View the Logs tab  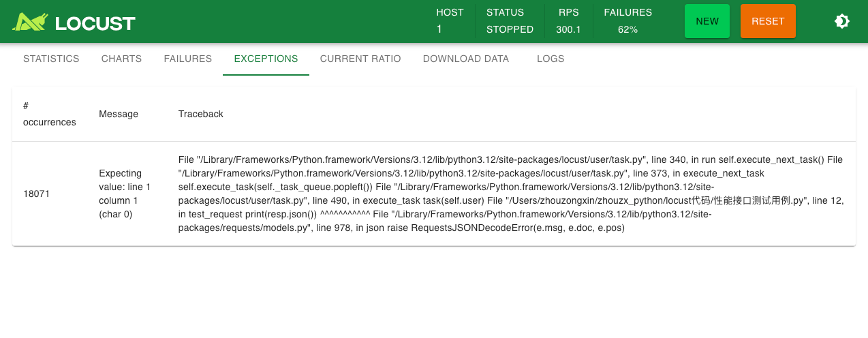[x=551, y=59]
